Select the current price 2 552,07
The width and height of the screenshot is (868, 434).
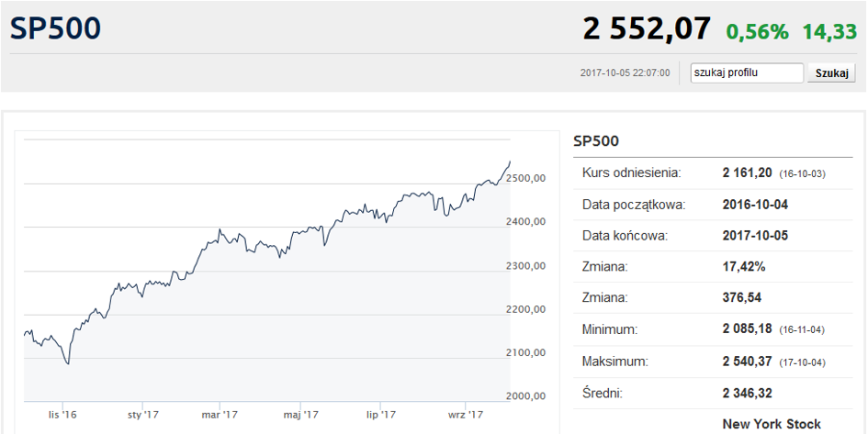click(x=647, y=28)
